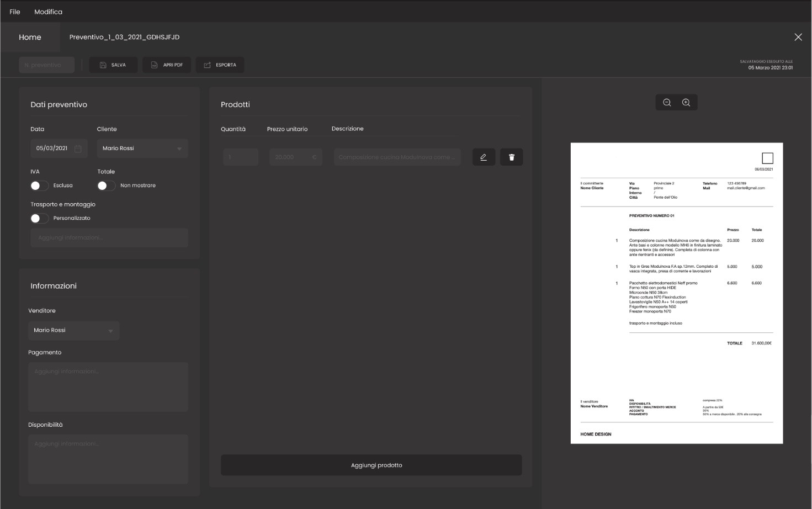Zoom in the PDF preview
812x509 pixels.
[x=686, y=103]
